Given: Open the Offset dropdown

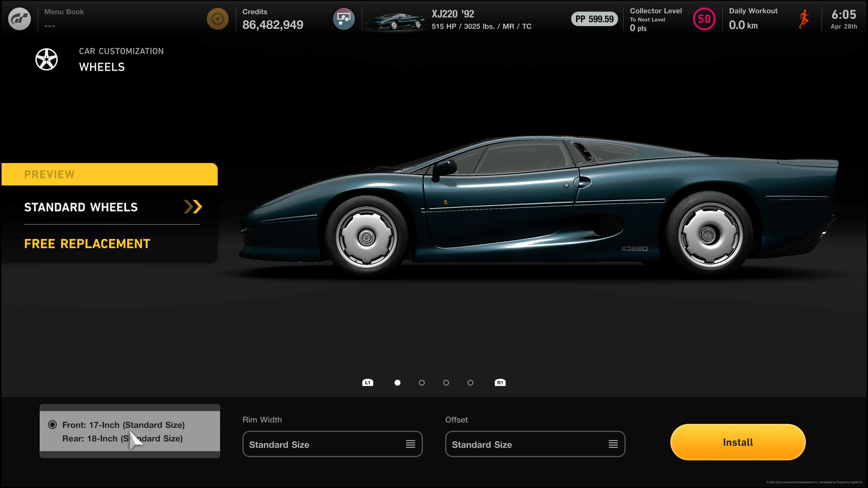Looking at the screenshot, I should point(535,444).
